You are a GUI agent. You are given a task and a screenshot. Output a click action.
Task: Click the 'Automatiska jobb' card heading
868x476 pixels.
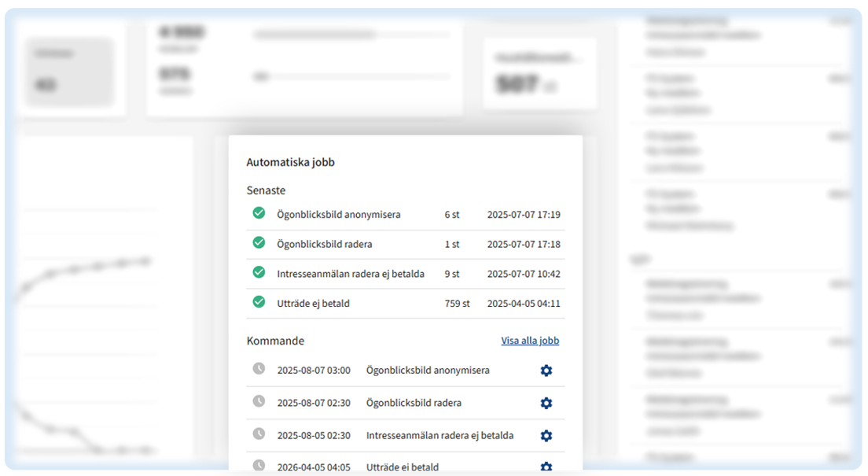pyautogui.click(x=291, y=163)
